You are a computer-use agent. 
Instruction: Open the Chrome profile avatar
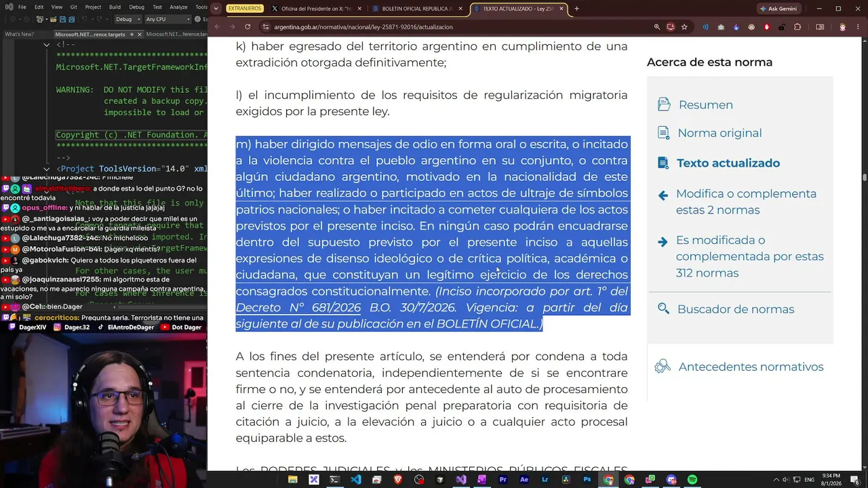[x=843, y=27]
